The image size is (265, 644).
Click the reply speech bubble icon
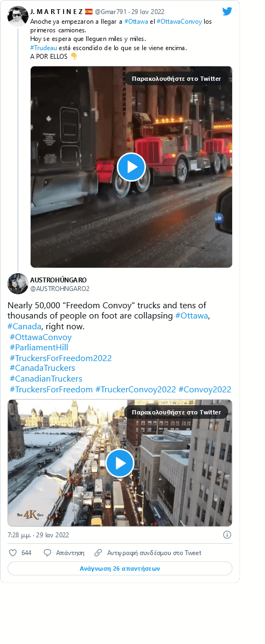click(x=47, y=553)
